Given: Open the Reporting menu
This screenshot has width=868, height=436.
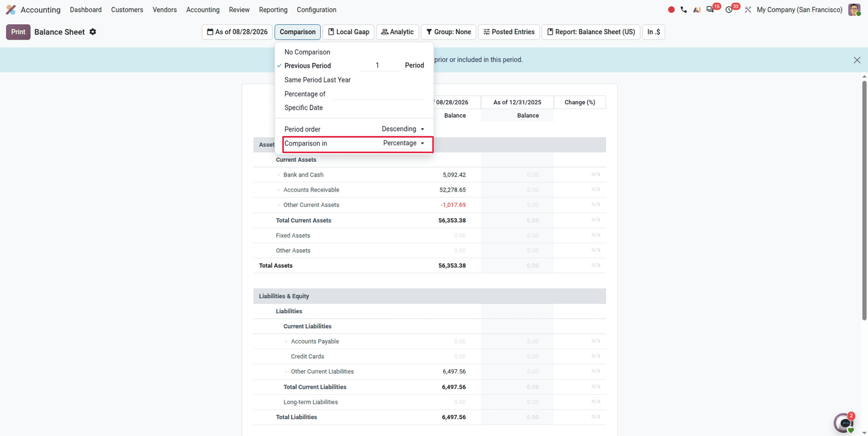Looking at the screenshot, I should click(x=273, y=10).
